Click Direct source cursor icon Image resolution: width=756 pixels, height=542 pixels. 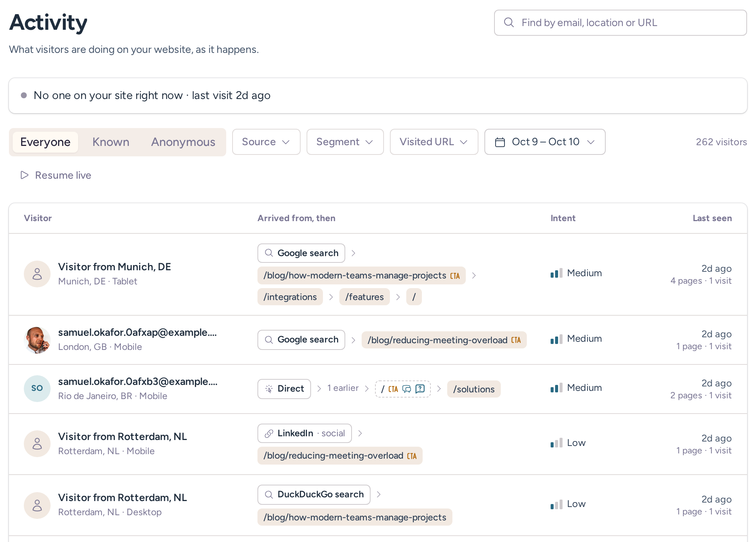click(x=269, y=389)
